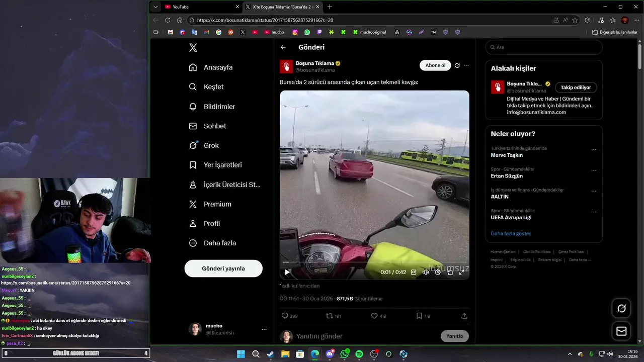Open WhatsApp from taskbar

(x=344, y=354)
